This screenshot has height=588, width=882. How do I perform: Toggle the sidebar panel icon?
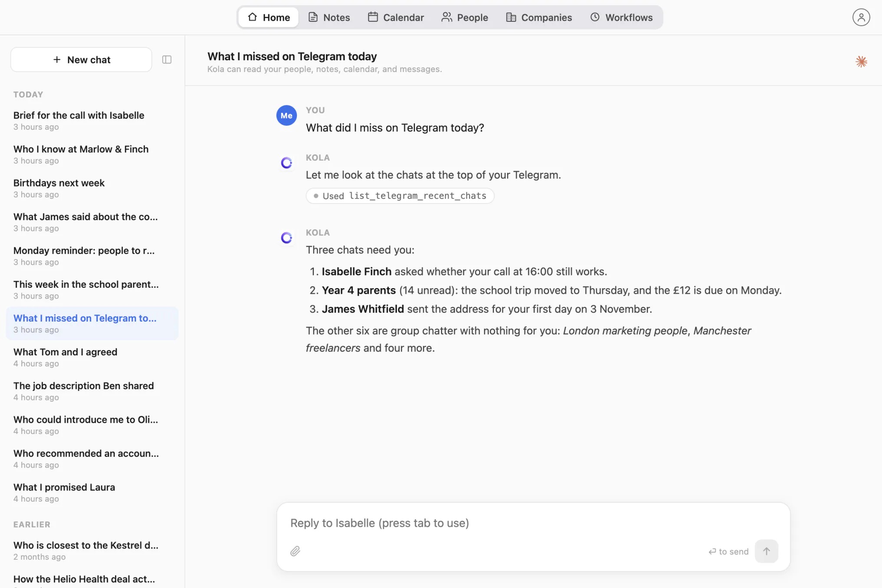point(167,60)
